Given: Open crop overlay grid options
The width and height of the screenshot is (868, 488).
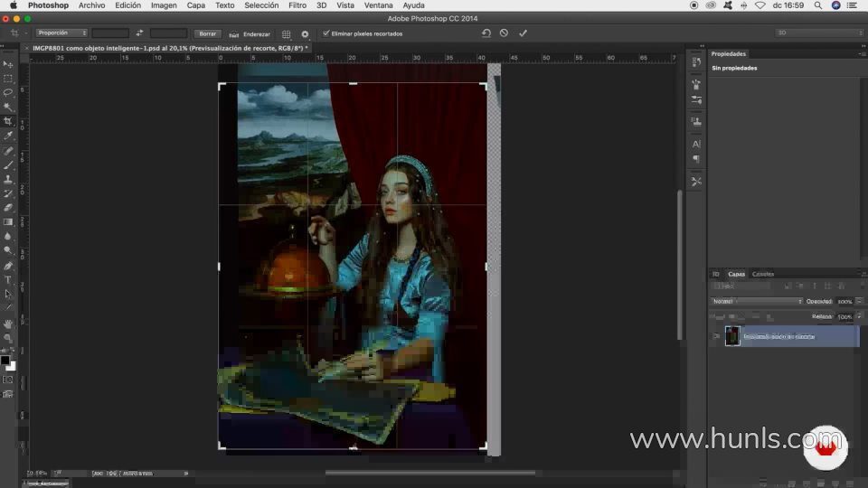Looking at the screenshot, I should [287, 33].
